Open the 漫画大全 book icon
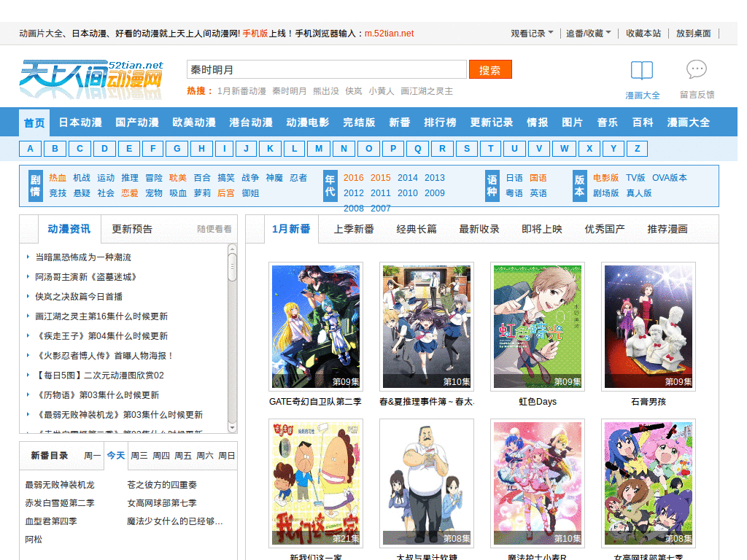The height and width of the screenshot is (560, 747). pos(642,71)
